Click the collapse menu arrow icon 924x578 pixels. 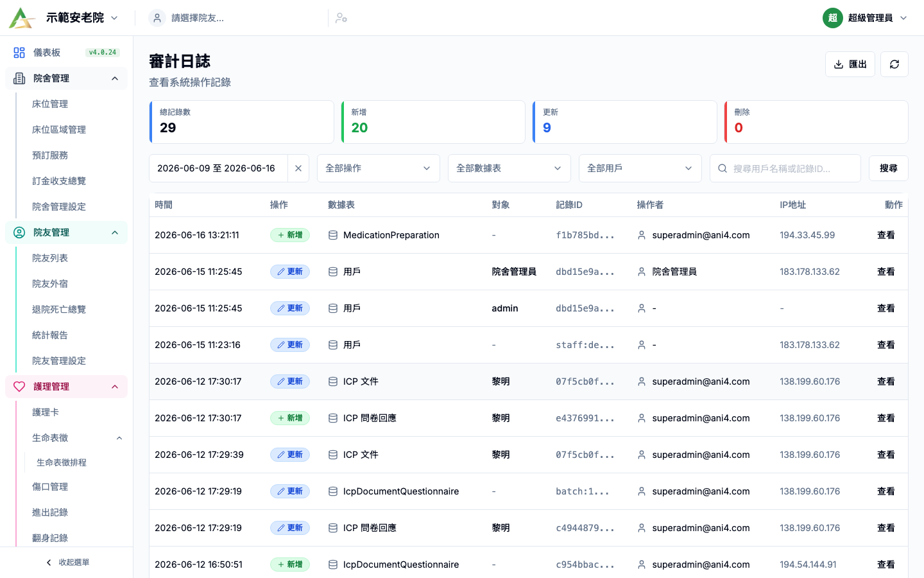pos(49,563)
